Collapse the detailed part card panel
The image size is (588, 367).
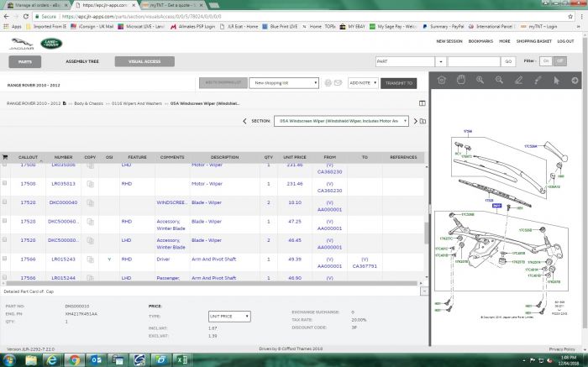(x=424, y=291)
